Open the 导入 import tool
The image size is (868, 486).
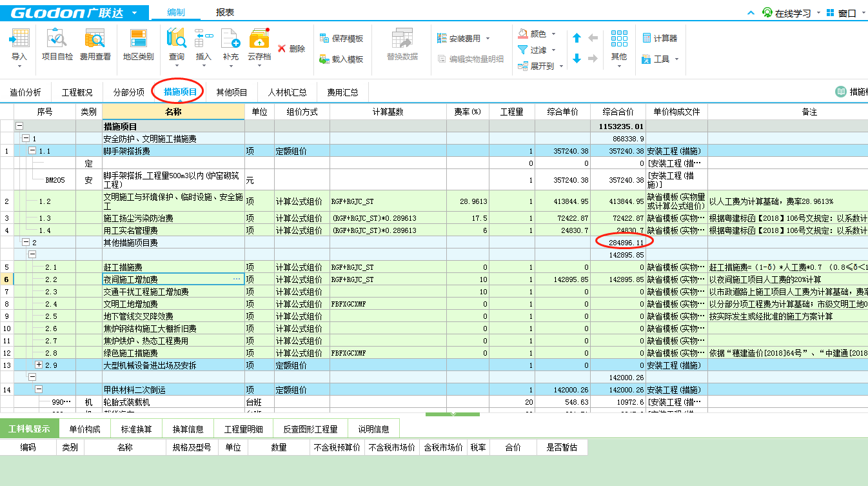click(19, 47)
